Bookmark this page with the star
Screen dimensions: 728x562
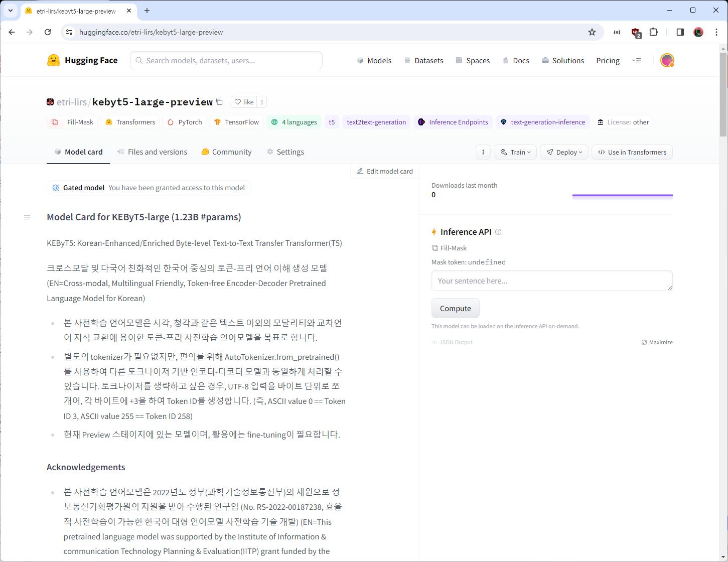click(592, 32)
